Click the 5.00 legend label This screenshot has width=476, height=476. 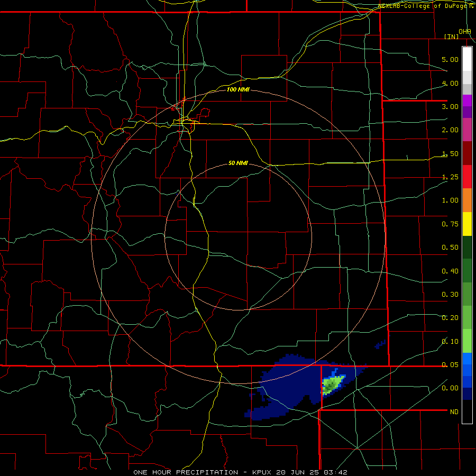point(450,59)
